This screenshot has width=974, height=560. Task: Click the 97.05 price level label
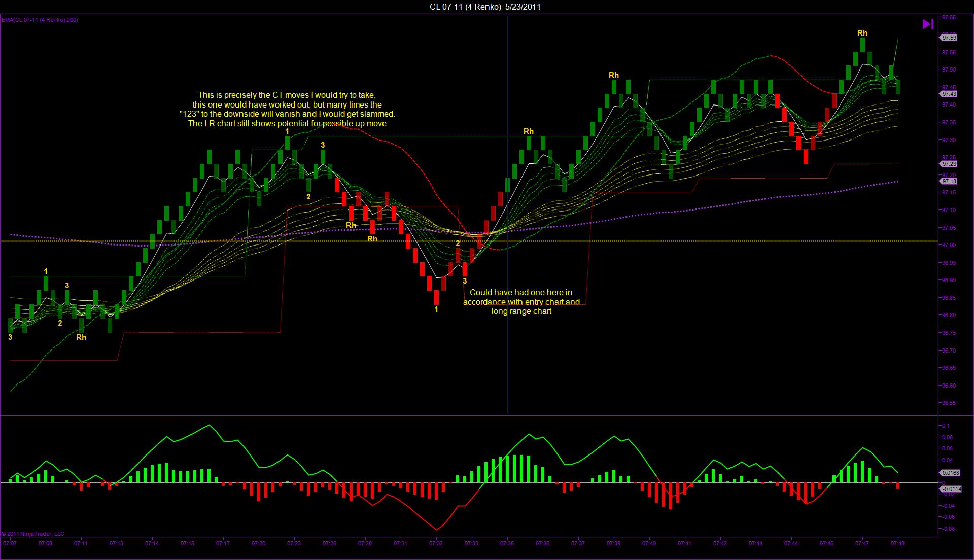pos(949,228)
